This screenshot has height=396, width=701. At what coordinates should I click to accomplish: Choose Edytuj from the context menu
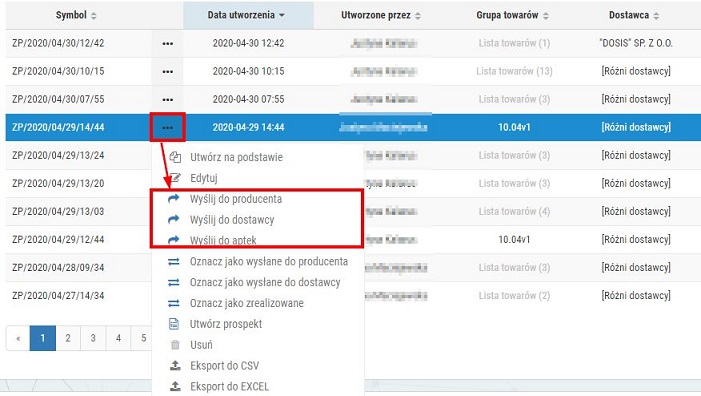point(203,178)
